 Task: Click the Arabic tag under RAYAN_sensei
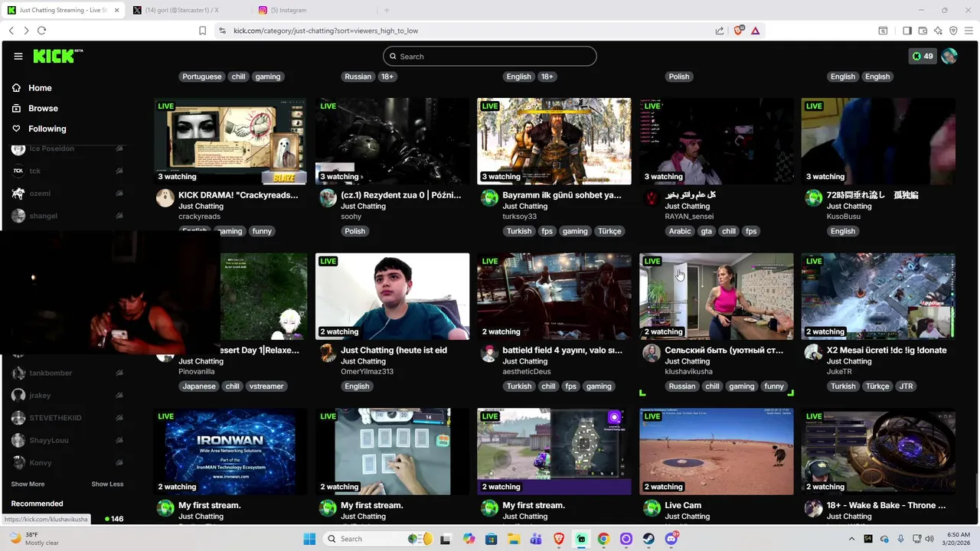tap(680, 231)
